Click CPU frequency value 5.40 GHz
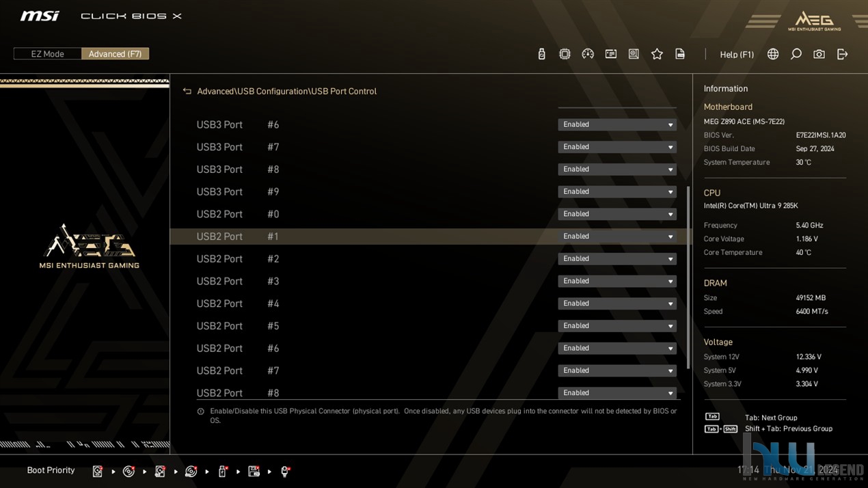868x488 pixels. click(809, 226)
